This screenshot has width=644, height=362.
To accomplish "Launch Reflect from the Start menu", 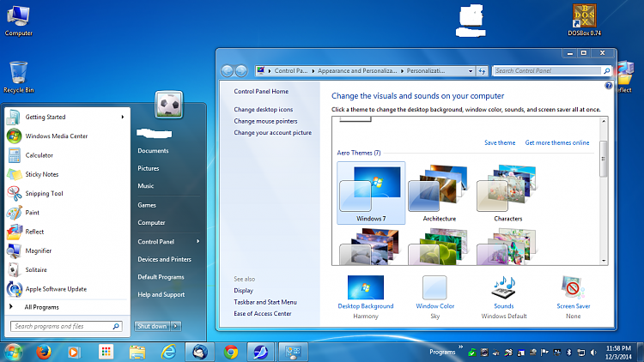I will [66, 232].
